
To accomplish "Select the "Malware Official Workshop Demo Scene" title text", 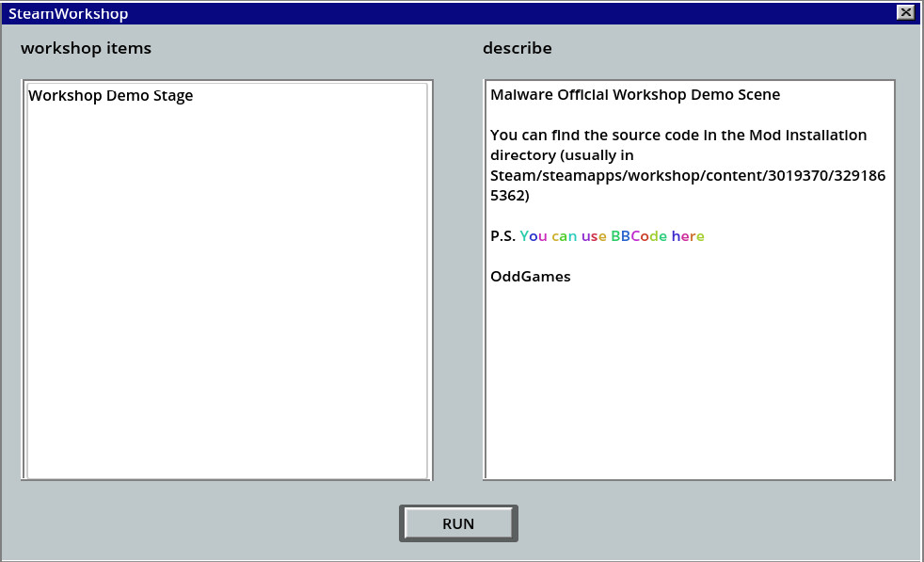I will [x=637, y=94].
